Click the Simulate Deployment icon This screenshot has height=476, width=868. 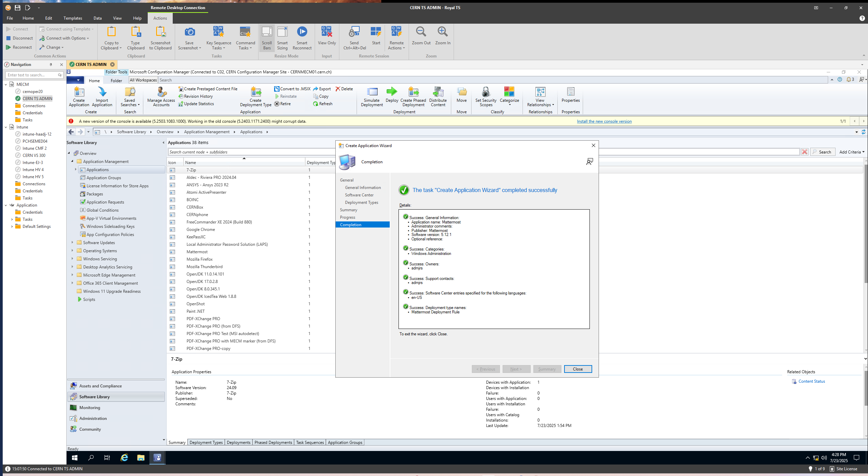click(371, 97)
